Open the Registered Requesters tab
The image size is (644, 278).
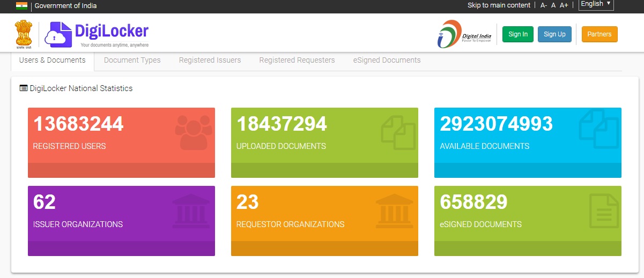point(297,61)
